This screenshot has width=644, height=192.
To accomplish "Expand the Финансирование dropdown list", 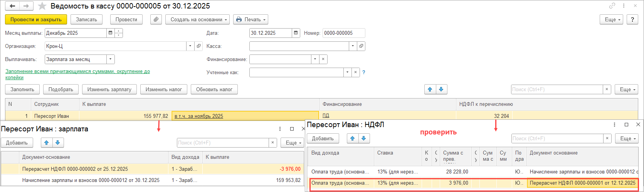I will click(x=315, y=59).
